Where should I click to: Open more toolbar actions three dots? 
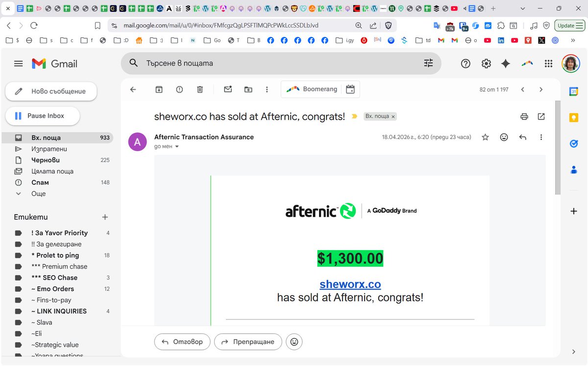click(x=267, y=89)
